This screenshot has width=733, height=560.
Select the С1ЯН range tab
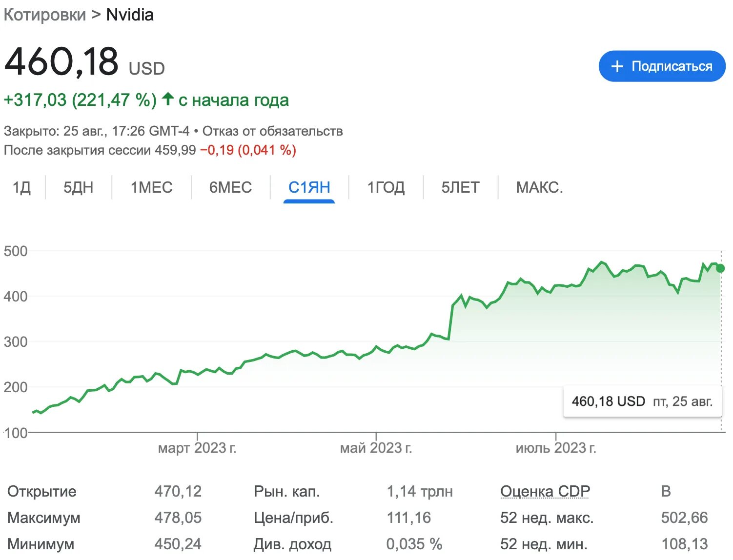[309, 187]
